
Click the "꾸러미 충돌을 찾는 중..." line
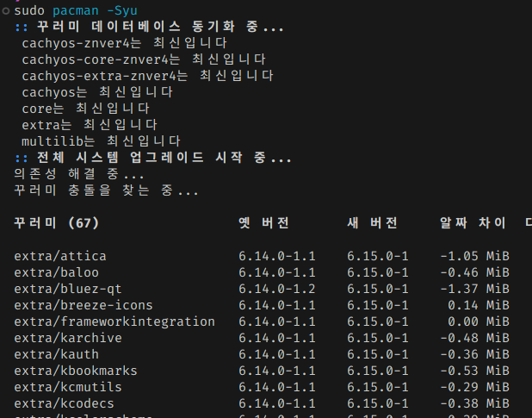click(106, 190)
